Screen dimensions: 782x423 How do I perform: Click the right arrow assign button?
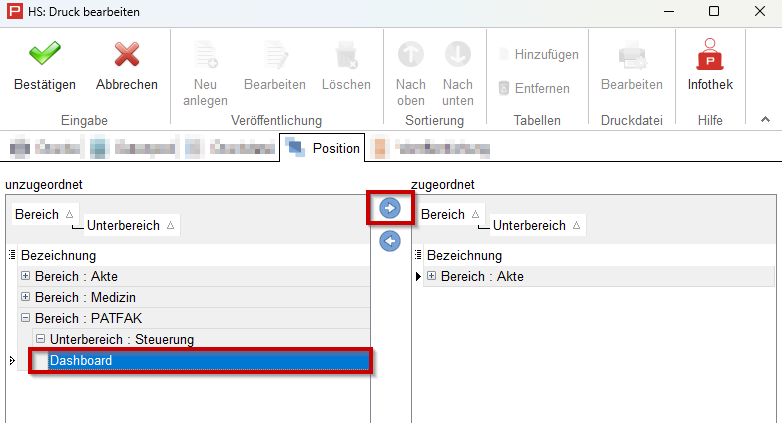point(390,208)
